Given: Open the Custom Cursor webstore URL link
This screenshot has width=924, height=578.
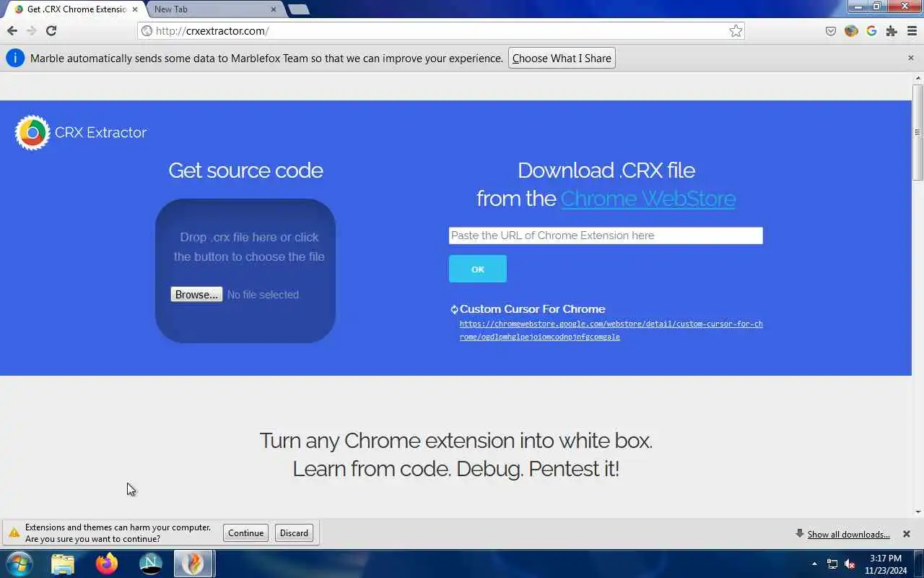Looking at the screenshot, I should [x=611, y=330].
